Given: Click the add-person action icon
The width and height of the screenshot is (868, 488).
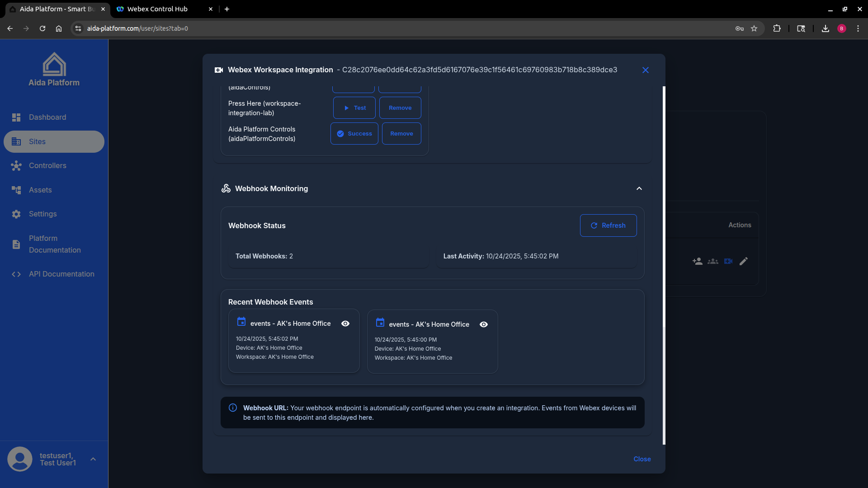Looking at the screenshot, I should (x=697, y=261).
